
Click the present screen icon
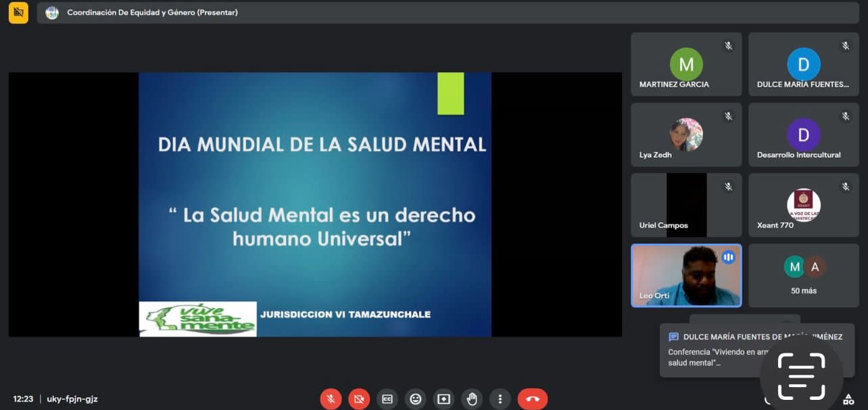tap(443, 399)
